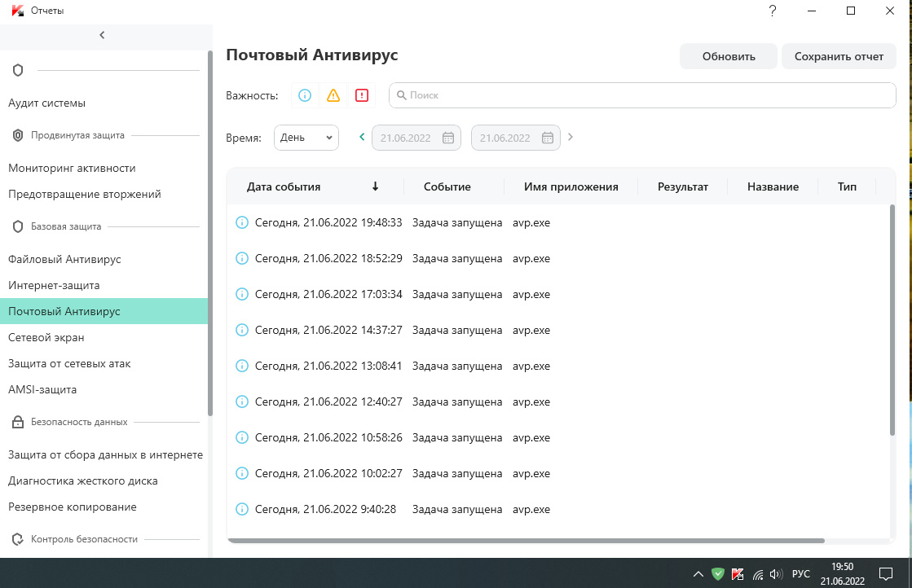Click the table horizontal scrollbar
912x588 pixels.
(526, 540)
